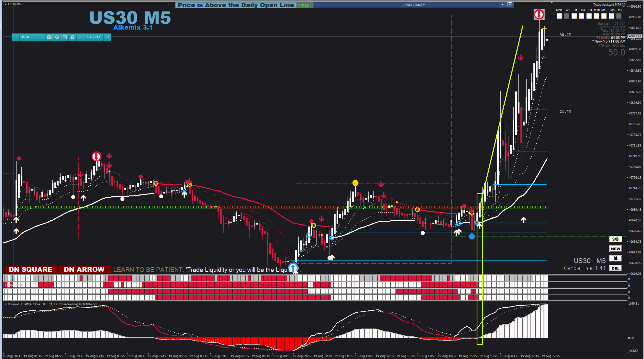The width and height of the screenshot is (644, 359).
Task: Expand the US30,M5 chart title triangle
Action: point(5,4)
